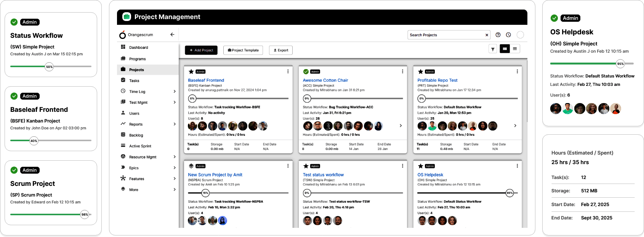Open the user profile avatar circle
Screen dimensions: 644x237
(520, 35)
